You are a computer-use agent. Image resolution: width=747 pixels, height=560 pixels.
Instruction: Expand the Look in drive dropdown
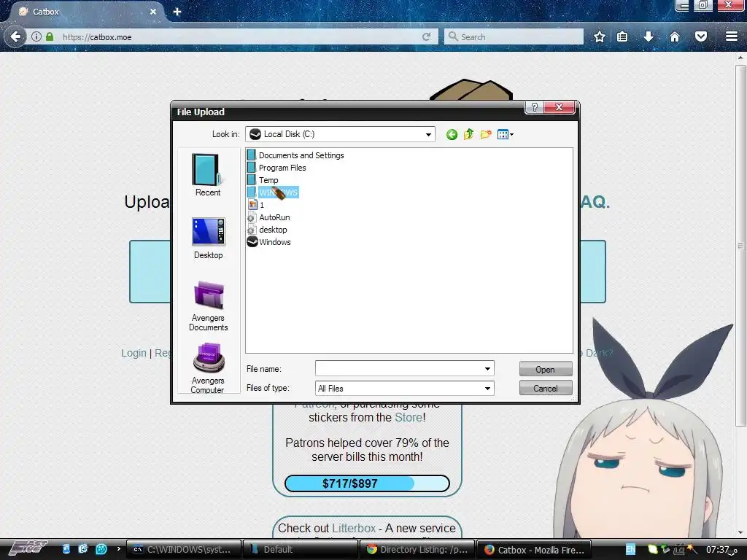pyautogui.click(x=428, y=135)
